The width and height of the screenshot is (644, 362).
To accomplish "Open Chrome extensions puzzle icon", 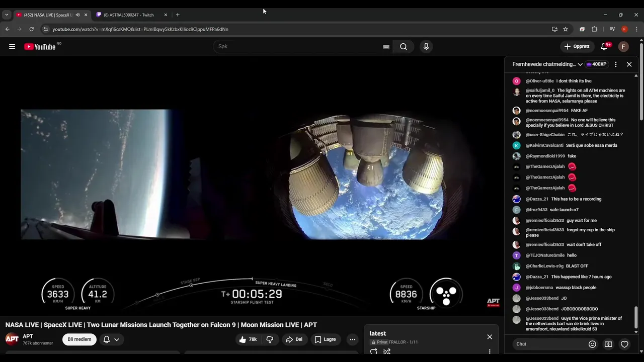I will click(594, 29).
